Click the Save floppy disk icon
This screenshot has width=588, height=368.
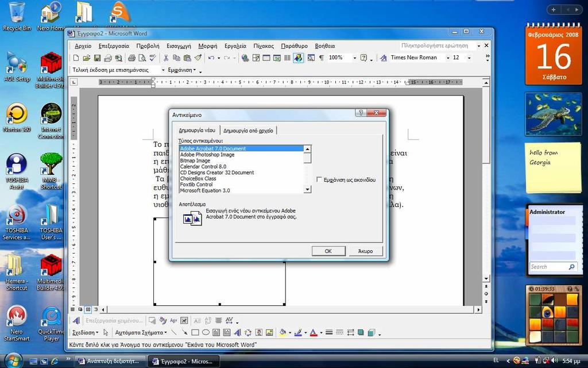click(x=97, y=58)
